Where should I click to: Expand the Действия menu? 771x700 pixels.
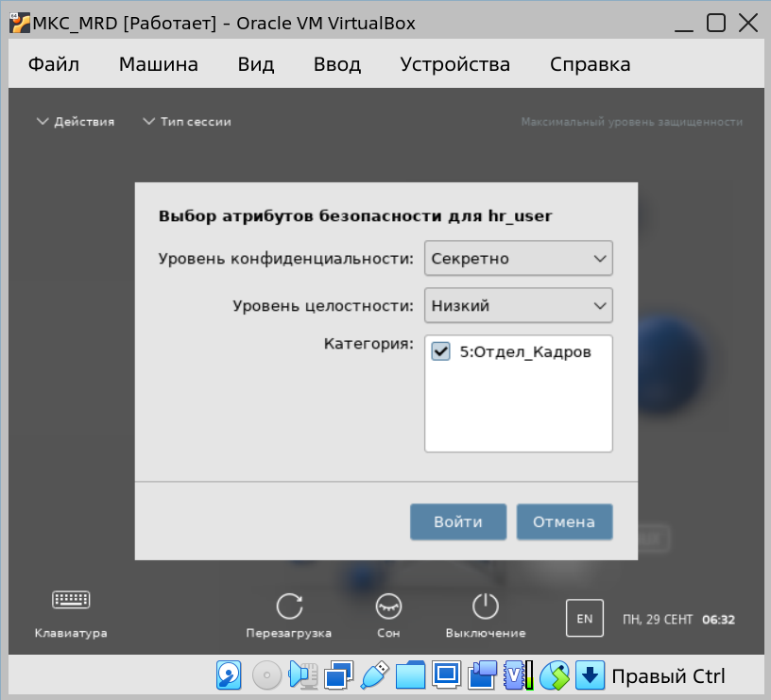tap(76, 122)
